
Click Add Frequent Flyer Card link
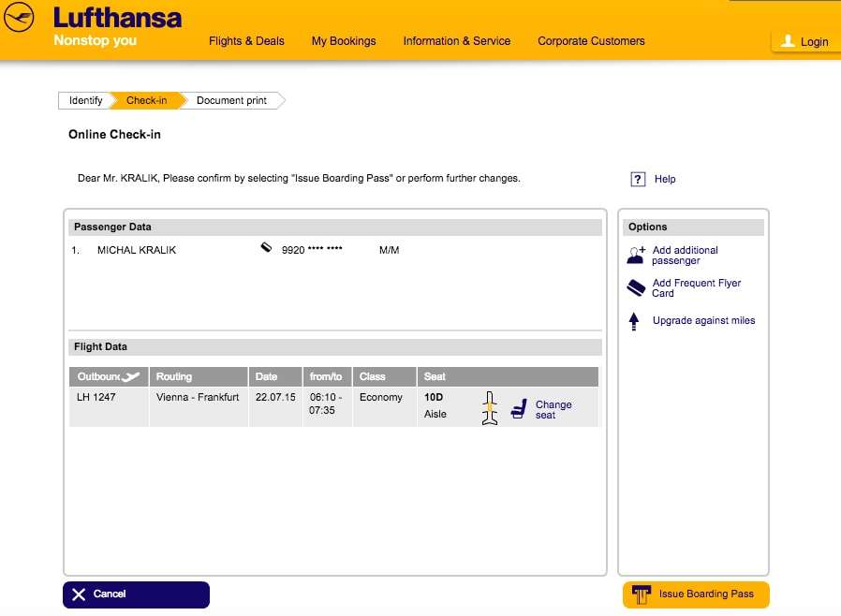point(696,288)
